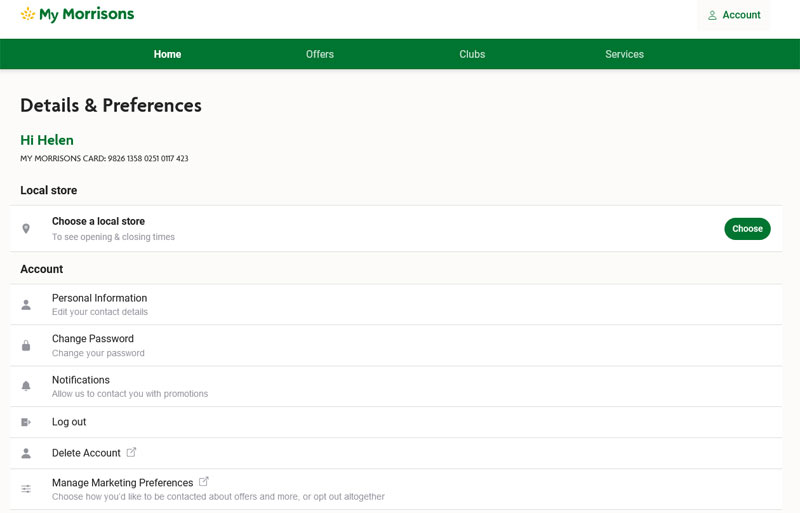The image size is (800, 513).
Task: Open the Home navigation tab
Action: (x=167, y=54)
